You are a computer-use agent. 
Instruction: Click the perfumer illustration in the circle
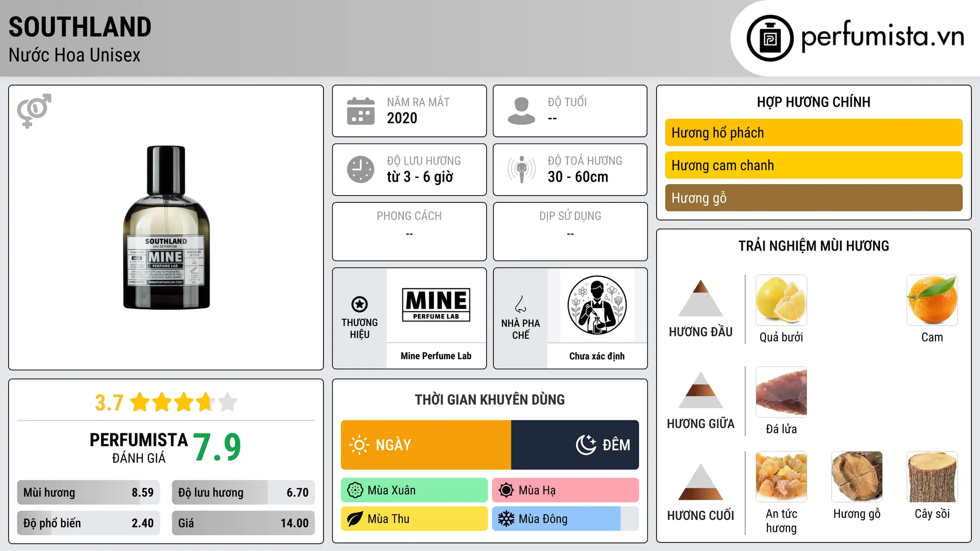pyautogui.click(x=597, y=305)
